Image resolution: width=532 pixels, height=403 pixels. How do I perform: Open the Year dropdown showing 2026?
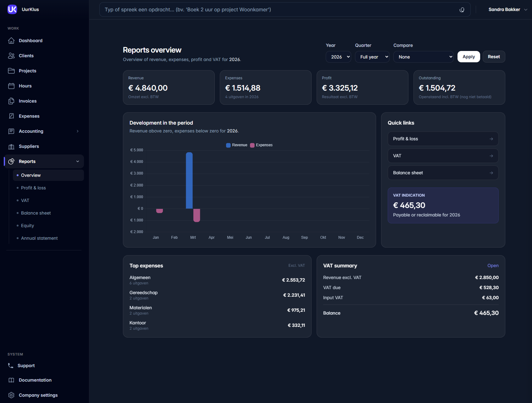coord(338,57)
